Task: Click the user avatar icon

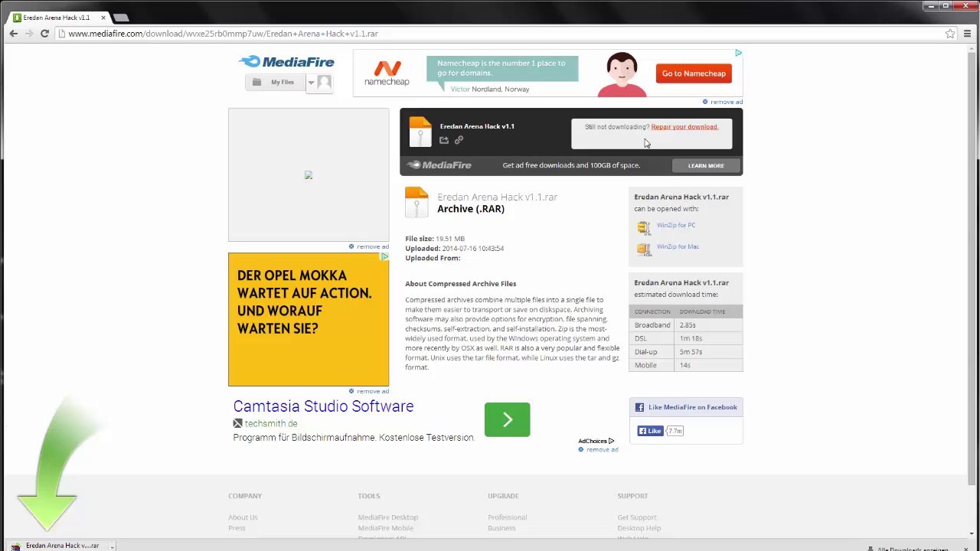Action: pos(324,82)
